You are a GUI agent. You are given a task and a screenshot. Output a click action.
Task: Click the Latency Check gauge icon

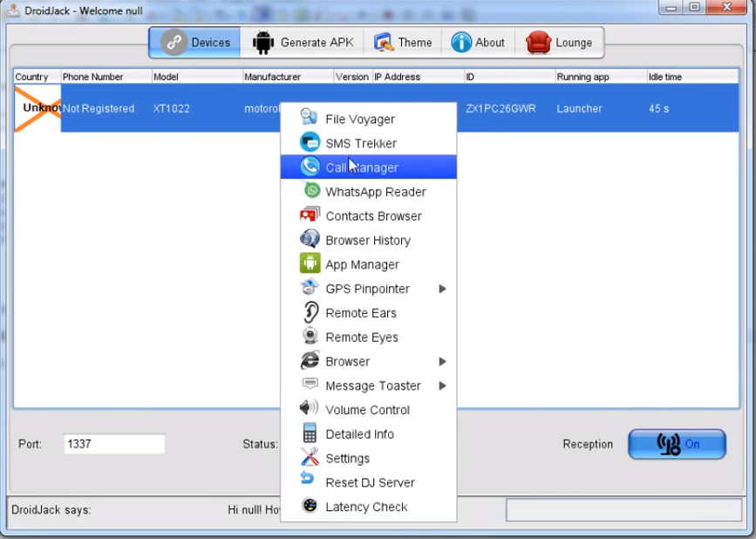[310, 505]
